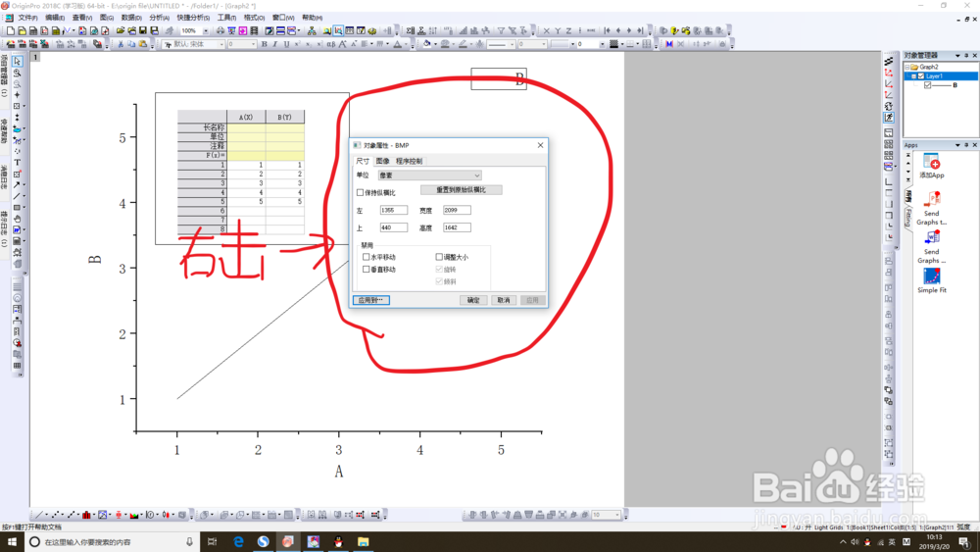Click the Add App icon
980x552 pixels.
[931, 167]
